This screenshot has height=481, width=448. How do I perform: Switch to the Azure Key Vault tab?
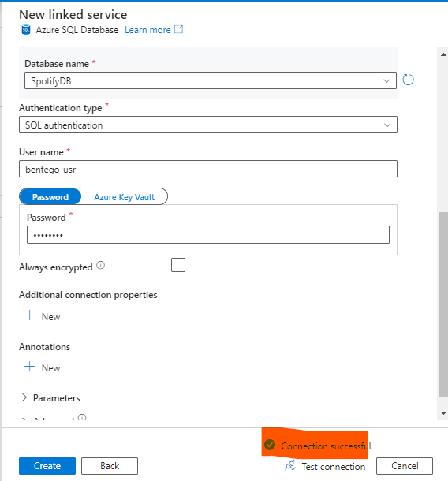(125, 197)
